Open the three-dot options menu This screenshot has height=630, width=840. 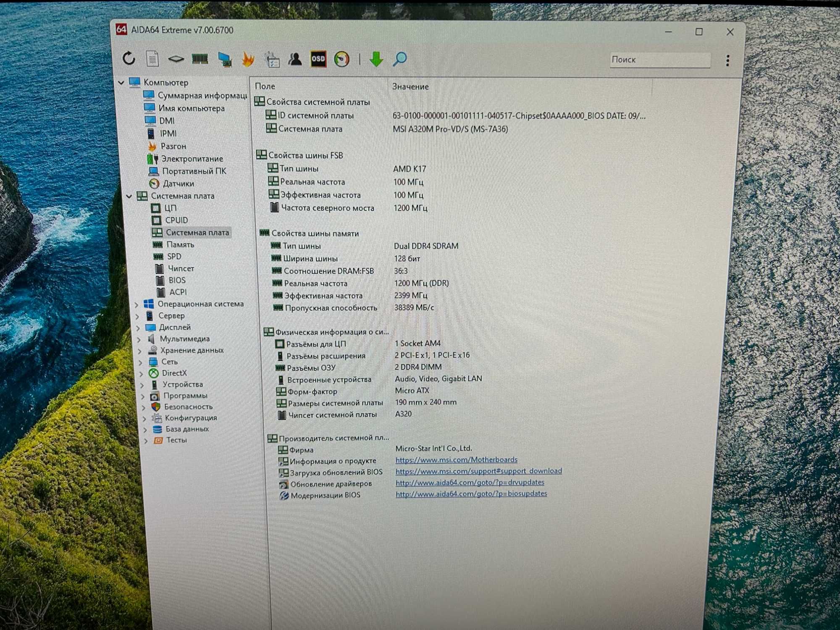(x=728, y=60)
